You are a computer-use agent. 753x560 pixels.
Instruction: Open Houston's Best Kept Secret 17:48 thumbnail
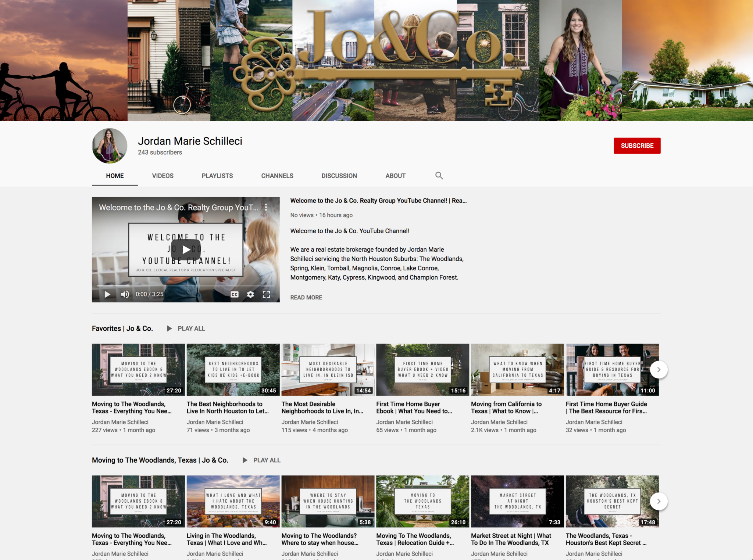click(612, 501)
